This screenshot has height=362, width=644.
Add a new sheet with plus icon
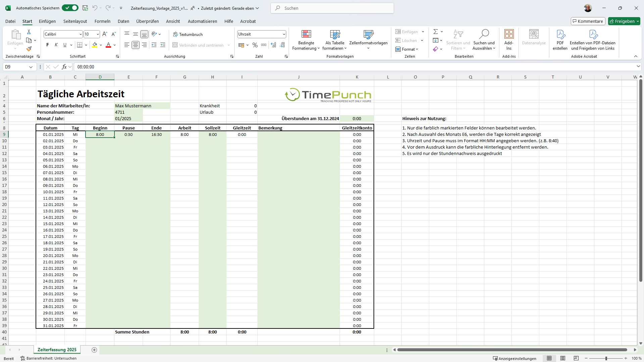(x=94, y=350)
